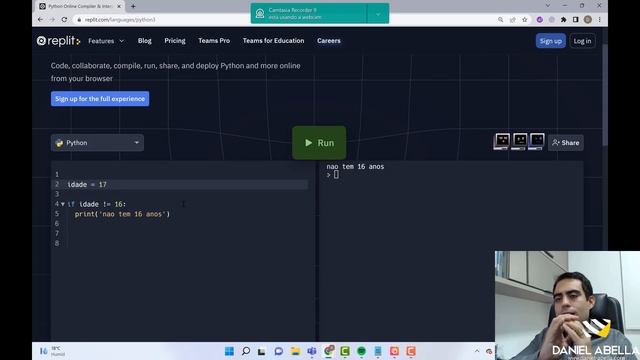640x360 pixels.
Task: Select the Python Online Compiler tab
Action: tap(80, 6)
